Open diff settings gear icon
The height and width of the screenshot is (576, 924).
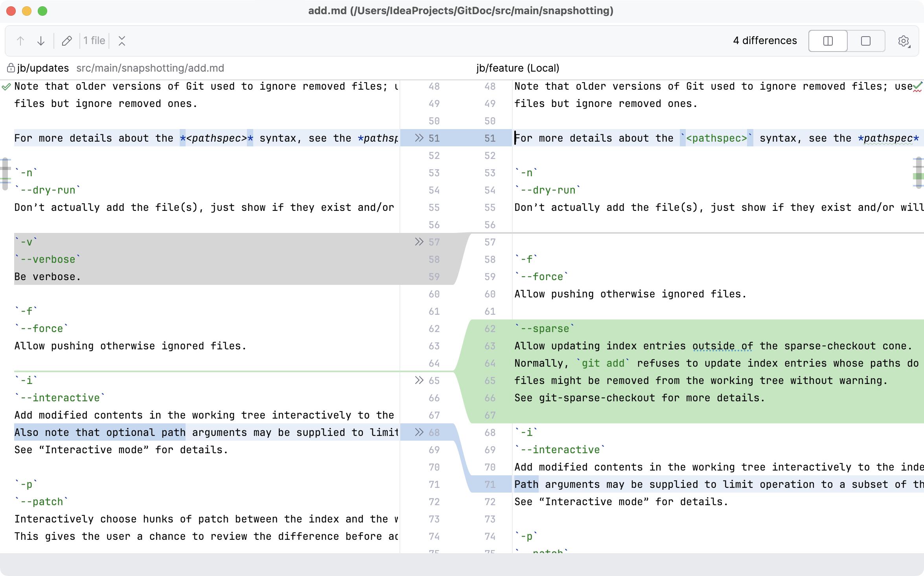click(904, 41)
